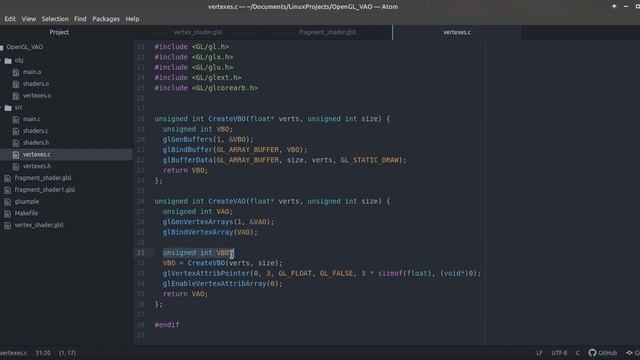640x360 pixels.
Task: Open the View menu
Action: (29, 19)
